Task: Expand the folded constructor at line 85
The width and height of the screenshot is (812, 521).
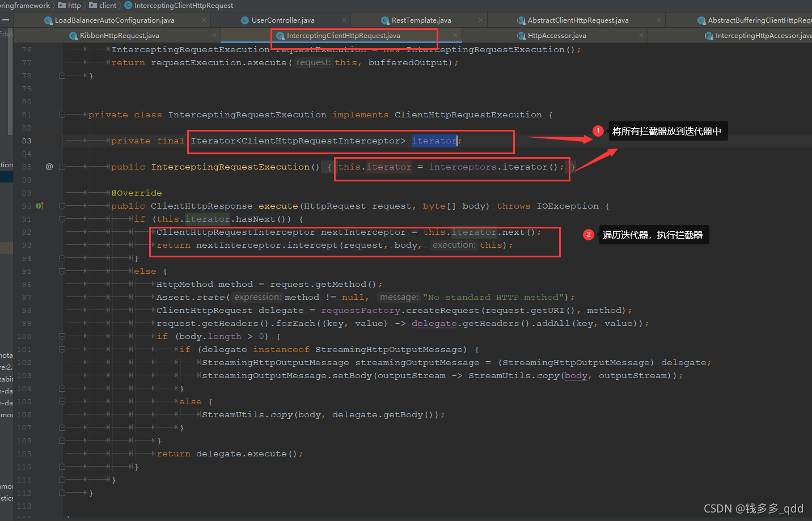Action: coord(62,167)
